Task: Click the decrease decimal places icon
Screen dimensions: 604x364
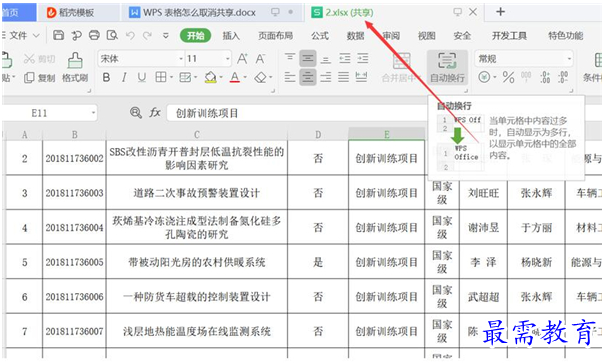Action: coord(563,77)
